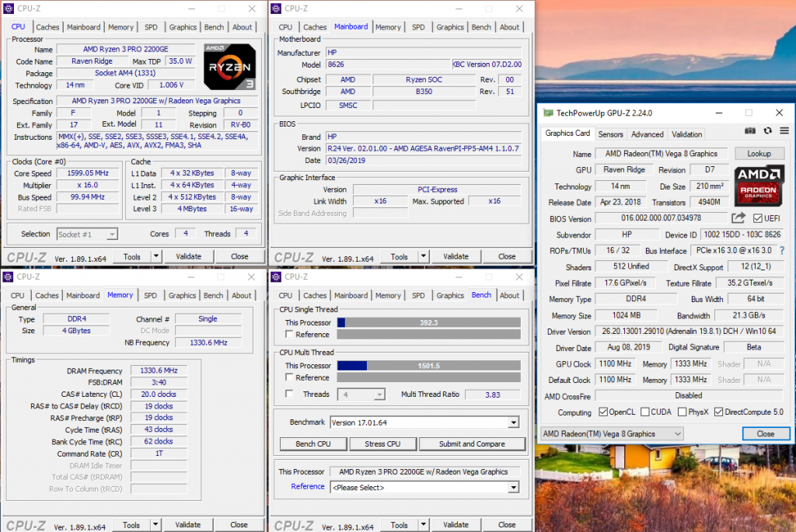Toggle the OpenCL checkbox in GPU-Z
Image resolution: width=796 pixels, height=532 pixels.
[x=603, y=412]
